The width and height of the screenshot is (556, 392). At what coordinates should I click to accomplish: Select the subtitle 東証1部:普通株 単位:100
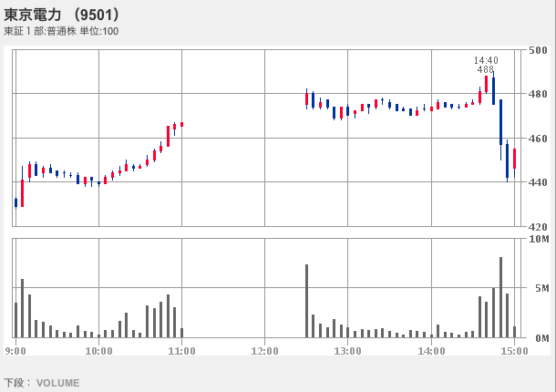(x=61, y=31)
